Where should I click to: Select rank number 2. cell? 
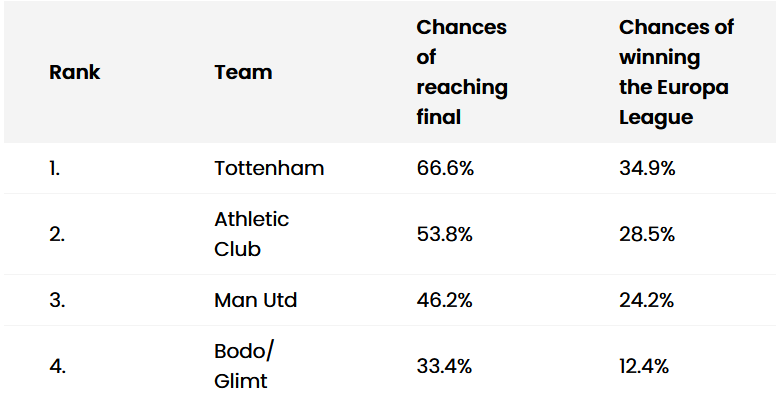57,234
